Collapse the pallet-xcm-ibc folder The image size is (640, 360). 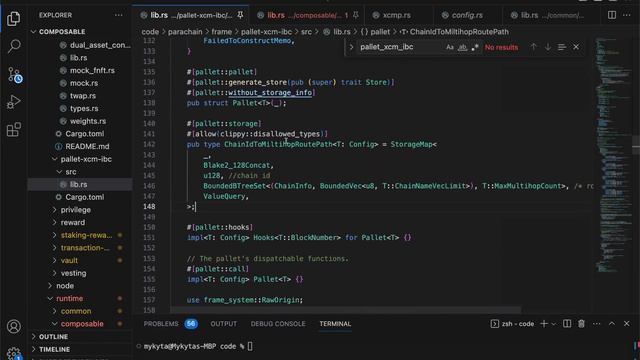pos(86,159)
